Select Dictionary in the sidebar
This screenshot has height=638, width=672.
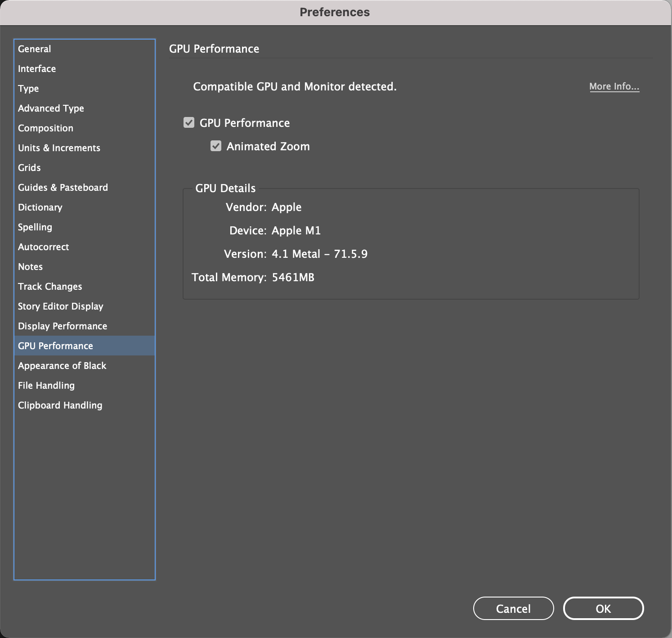click(x=40, y=207)
